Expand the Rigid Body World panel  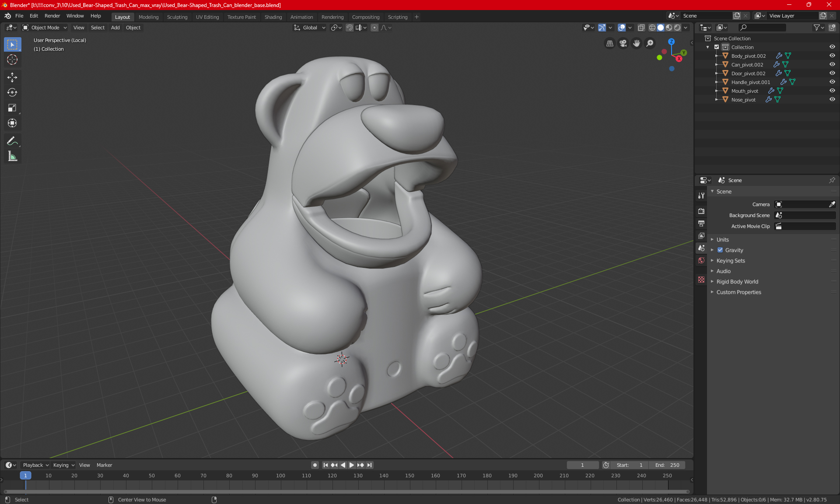point(737,282)
